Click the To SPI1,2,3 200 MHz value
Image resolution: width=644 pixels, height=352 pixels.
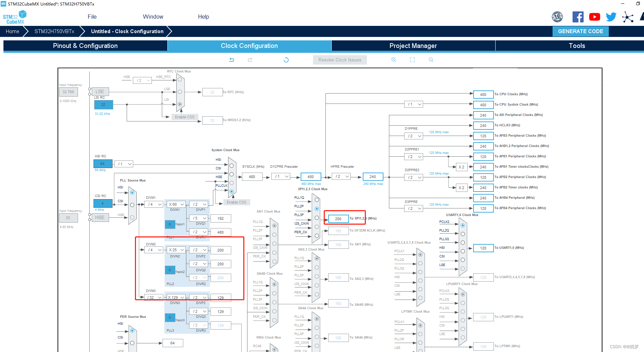(x=338, y=219)
